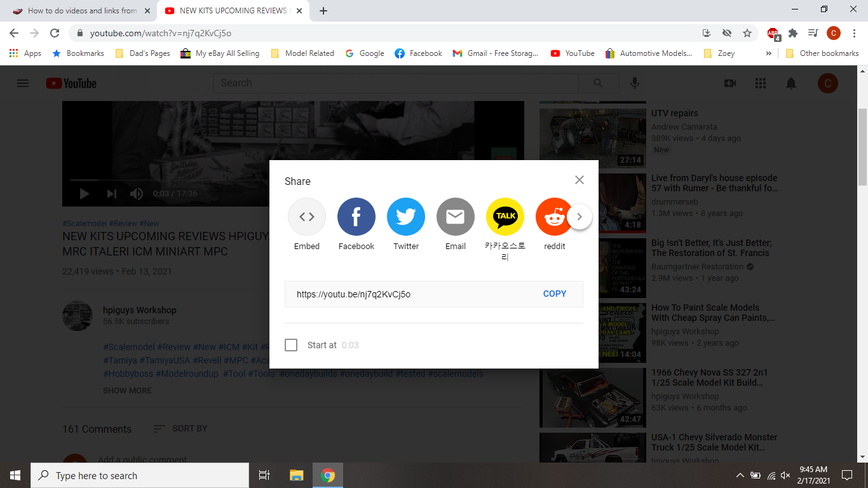Open the YouTube hamburger guide menu
Image resolution: width=868 pixels, height=488 pixels.
pyautogui.click(x=23, y=83)
